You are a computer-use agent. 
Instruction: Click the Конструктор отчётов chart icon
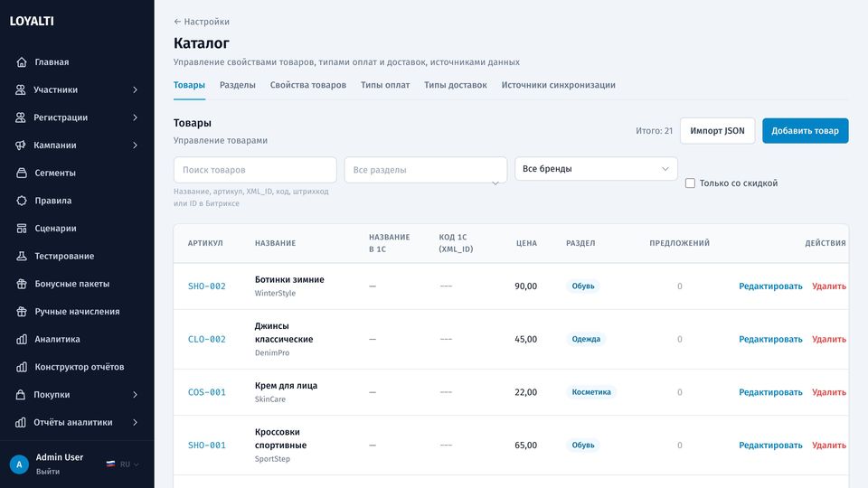[x=22, y=367]
